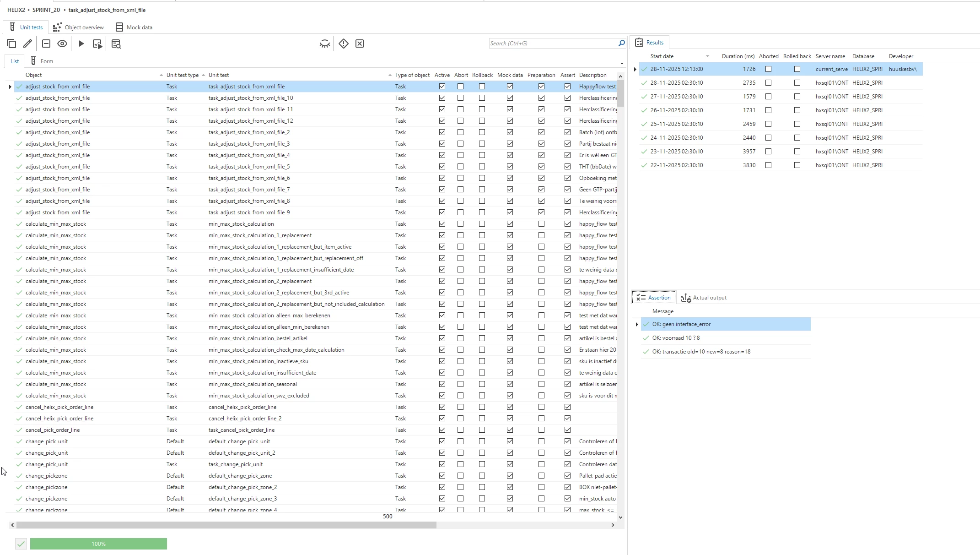Click the copy unit test icon
This screenshot has width=980, height=555.
(11, 44)
